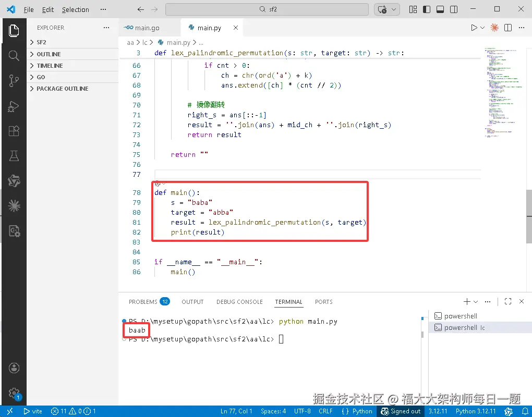The image size is (532, 417).
Task: Open the Explorer view in activity bar
Action: click(x=14, y=31)
